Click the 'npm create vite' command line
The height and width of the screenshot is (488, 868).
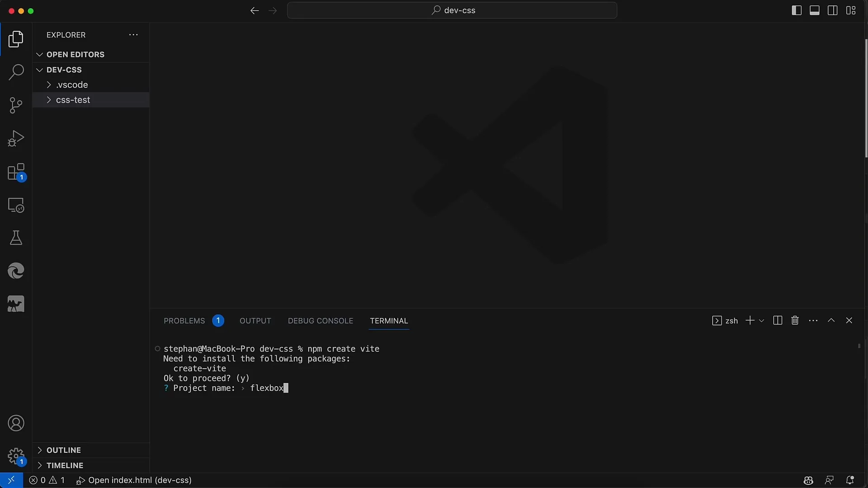point(344,349)
